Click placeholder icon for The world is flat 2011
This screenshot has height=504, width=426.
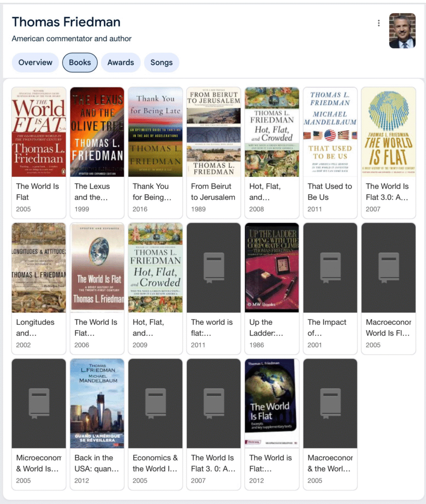pyautogui.click(x=213, y=267)
